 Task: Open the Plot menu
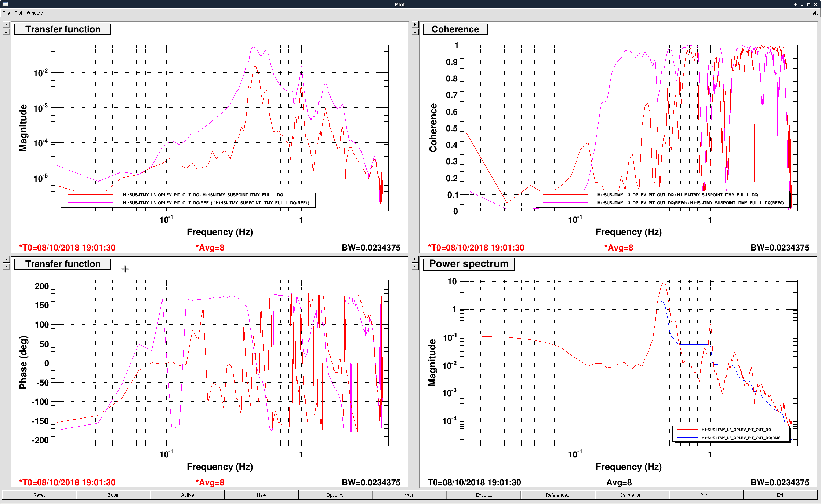tap(18, 13)
